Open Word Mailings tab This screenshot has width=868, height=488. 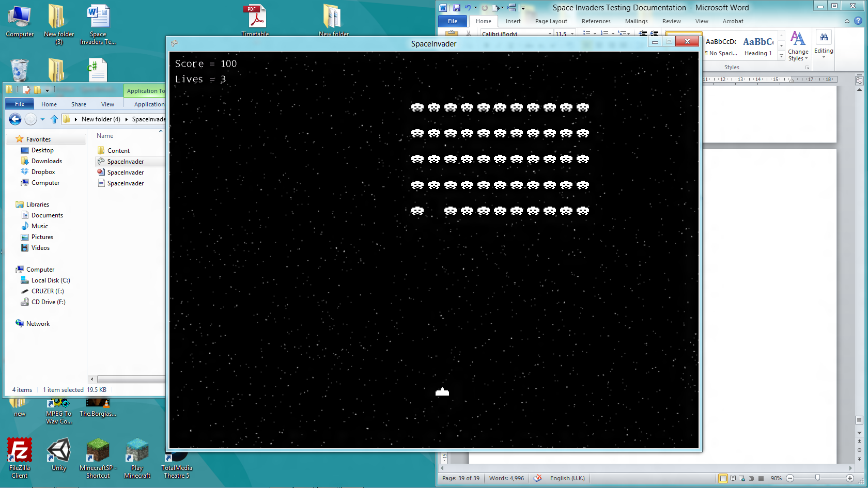pos(637,21)
